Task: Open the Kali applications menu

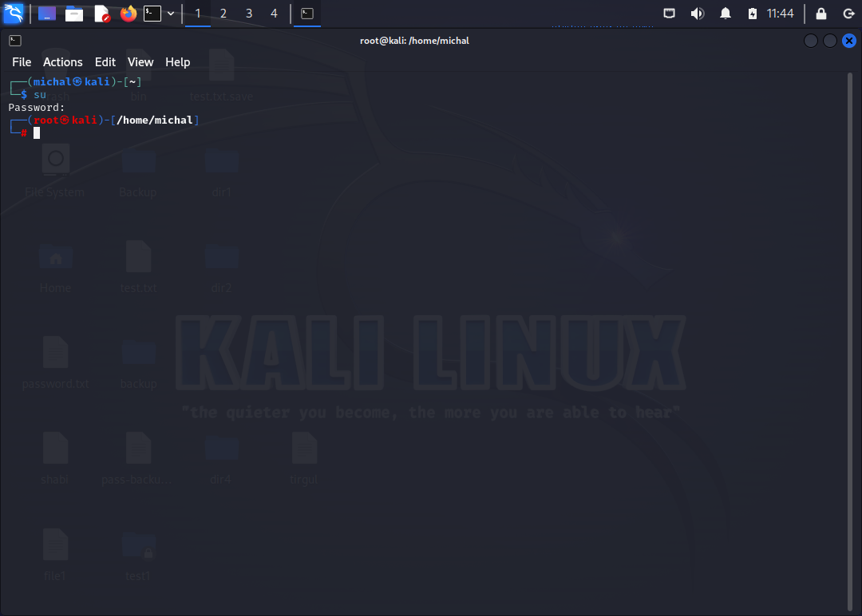Action: click(x=13, y=13)
